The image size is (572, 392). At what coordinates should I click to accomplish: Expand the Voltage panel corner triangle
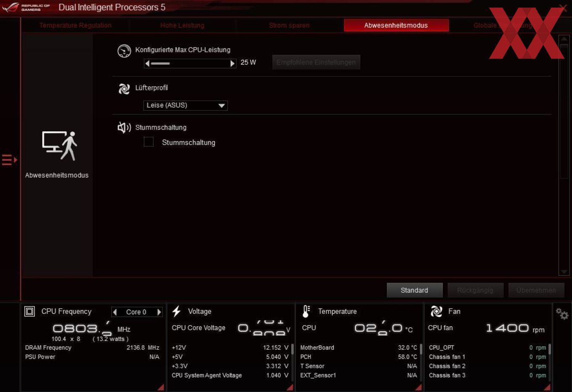point(290,387)
